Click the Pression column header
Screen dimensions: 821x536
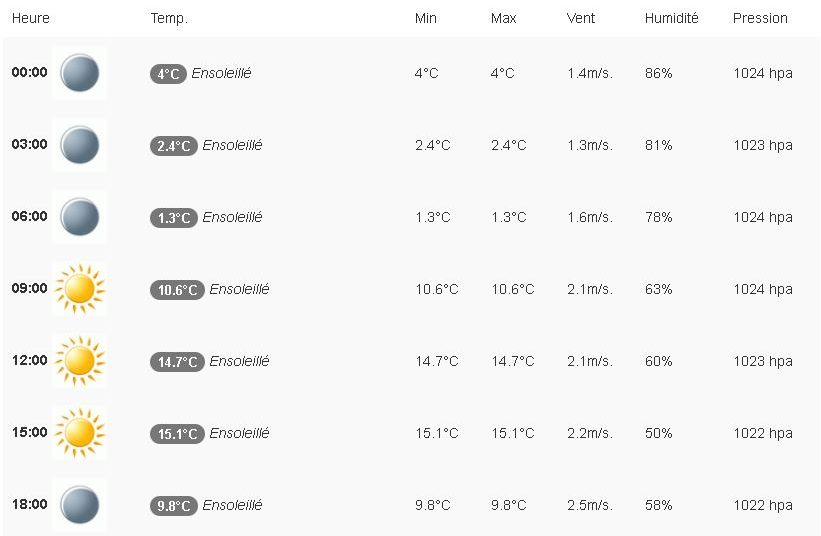[760, 18]
